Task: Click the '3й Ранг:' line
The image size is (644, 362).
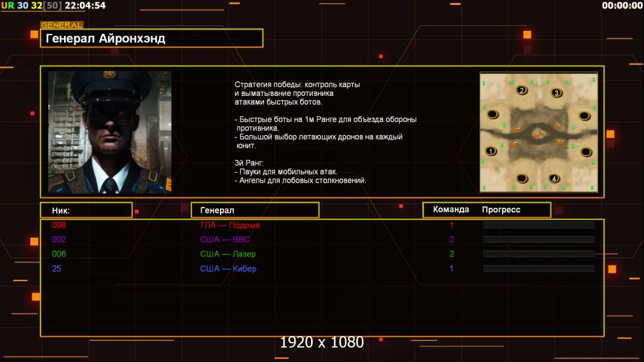Action: [249, 163]
